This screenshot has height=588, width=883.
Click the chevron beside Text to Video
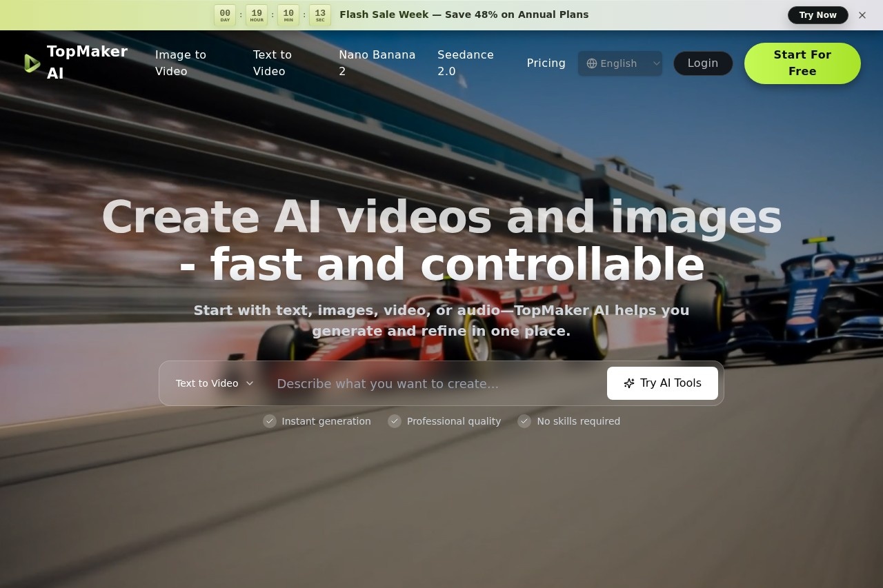[250, 383]
